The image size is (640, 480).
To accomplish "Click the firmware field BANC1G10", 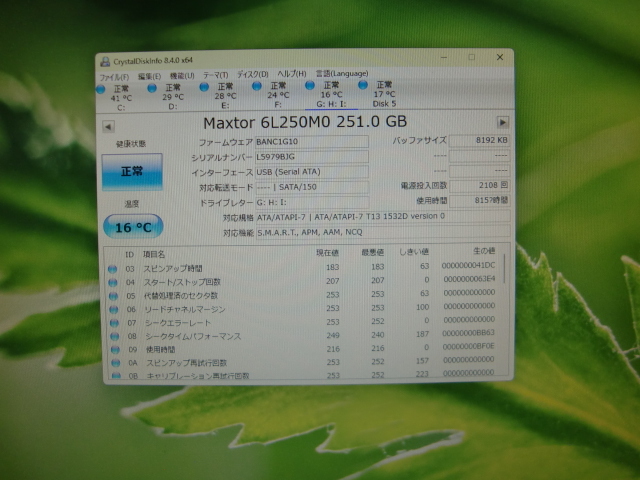I will [x=312, y=142].
